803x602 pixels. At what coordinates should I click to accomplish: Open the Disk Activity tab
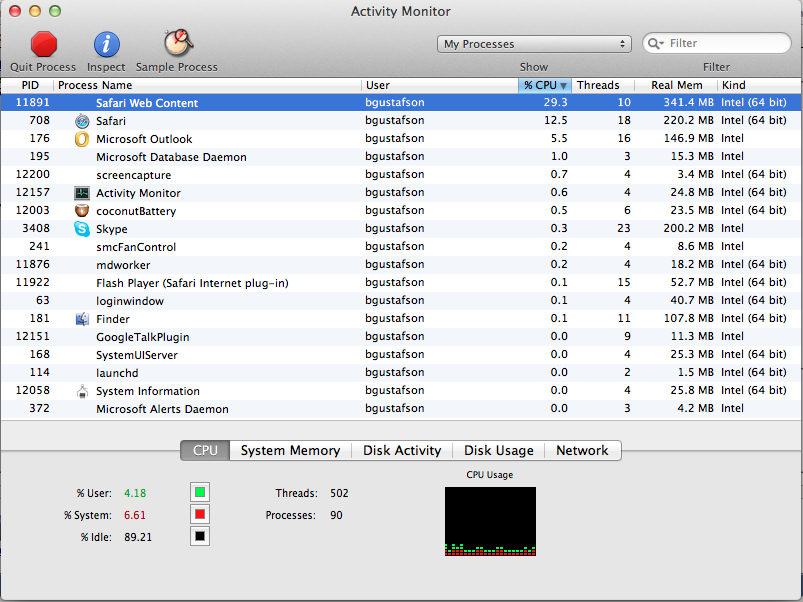tap(402, 450)
